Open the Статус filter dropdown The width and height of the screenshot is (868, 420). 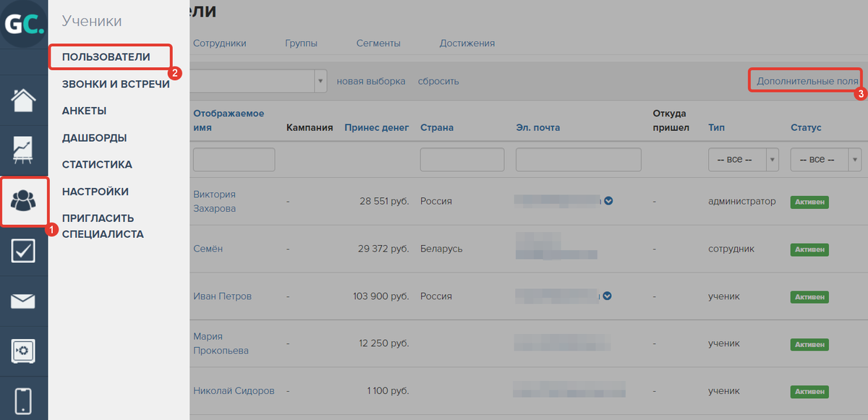coord(825,159)
